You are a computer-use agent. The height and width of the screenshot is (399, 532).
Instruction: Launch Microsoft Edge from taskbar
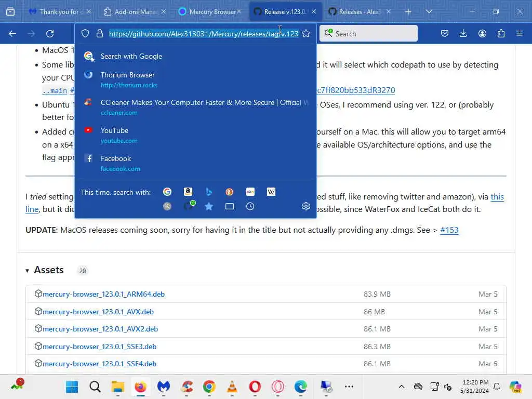pos(301,387)
